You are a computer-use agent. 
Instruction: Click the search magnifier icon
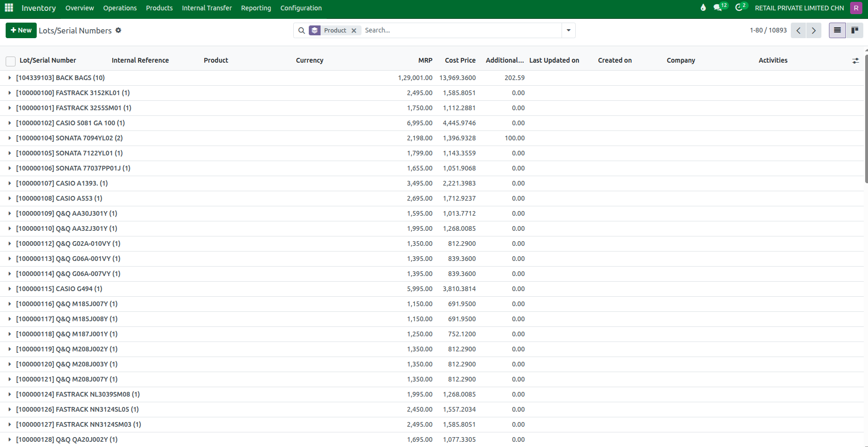pyautogui.click(x=301, y=30)
